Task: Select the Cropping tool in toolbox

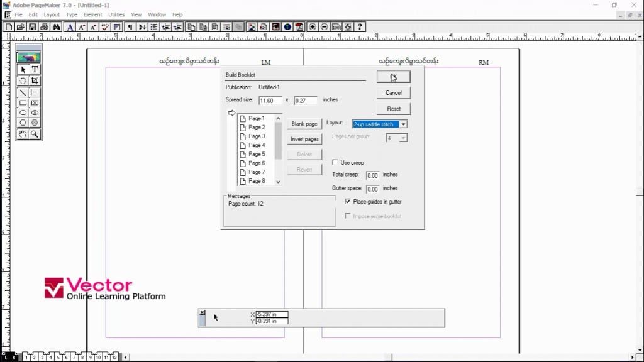Action: (x=35, y=81)
